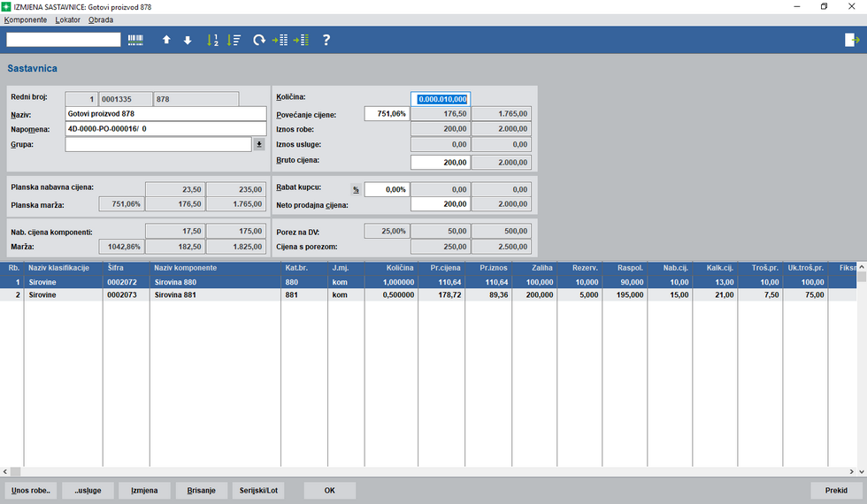The width and height of the screenshot is (867, 504).
Task: Click the Brisanje button
Action: (x=202, y=490)
